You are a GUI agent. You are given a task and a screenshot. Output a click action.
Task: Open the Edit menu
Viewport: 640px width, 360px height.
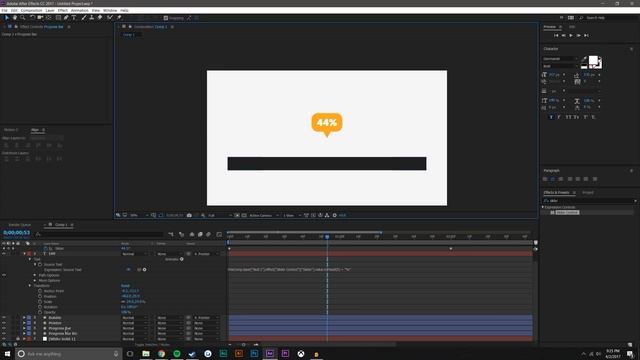14,10
